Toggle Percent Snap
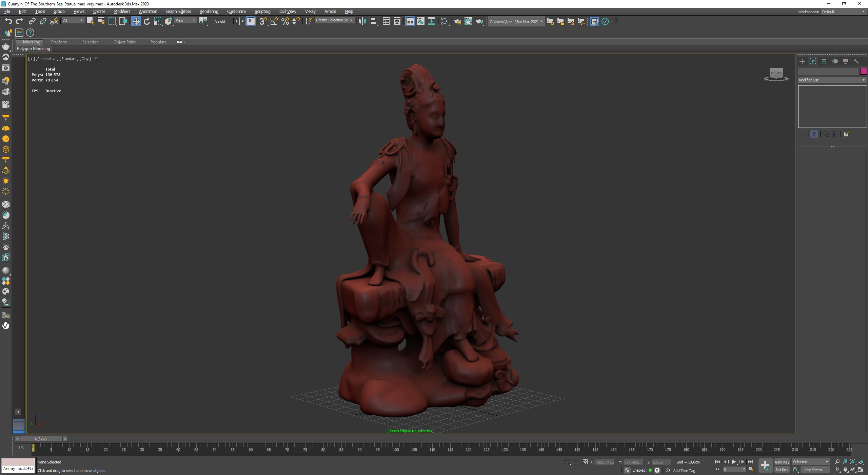This screenshot has height=475, width=868. 285,21
